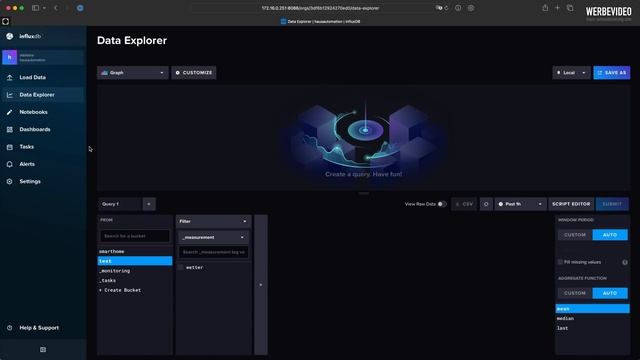640x360 pixels.
Task: Set Aggregate Function to Custom
Action: point(575,293)
